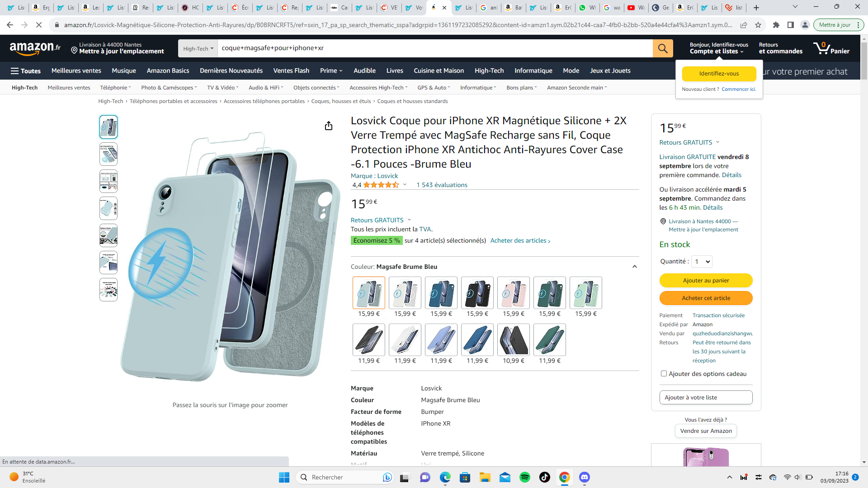The height and width of the screenshot is (488, 868).
Task: Click the Acheter des articles link
Action: [520, 241]
